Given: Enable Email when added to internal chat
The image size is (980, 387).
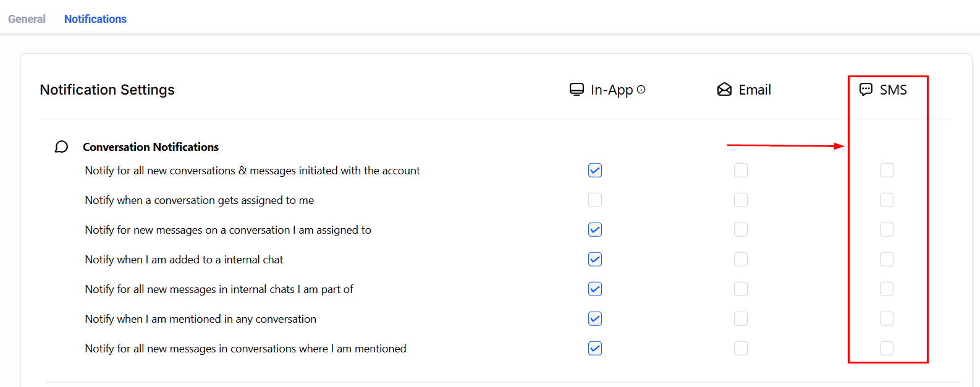Looking at the screenshot, I should coord(741,259).
